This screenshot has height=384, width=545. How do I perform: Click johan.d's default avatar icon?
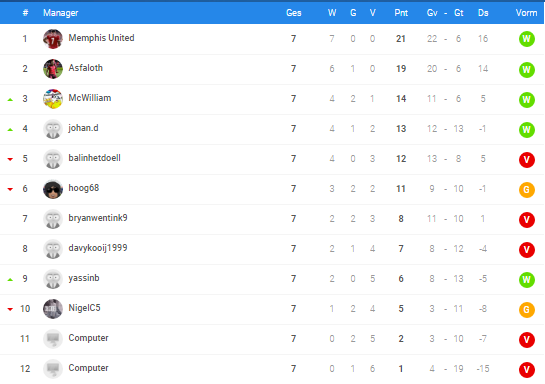click(53, 129)
